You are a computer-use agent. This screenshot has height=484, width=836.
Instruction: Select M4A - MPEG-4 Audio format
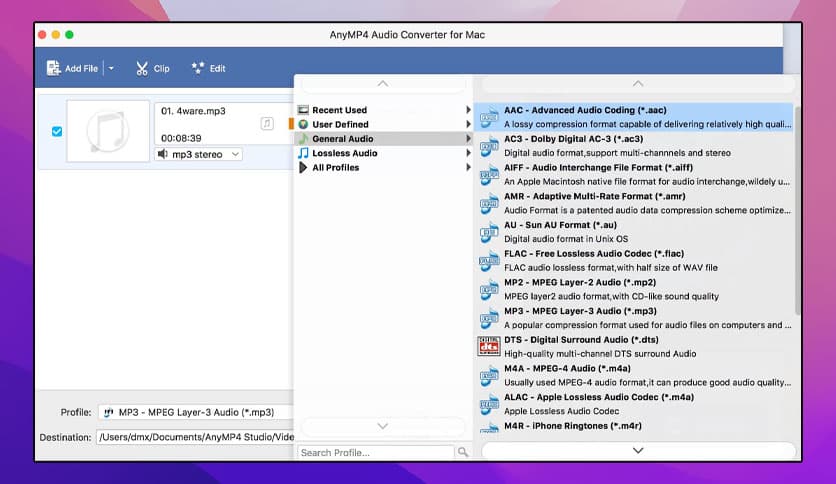pos(633,376)
